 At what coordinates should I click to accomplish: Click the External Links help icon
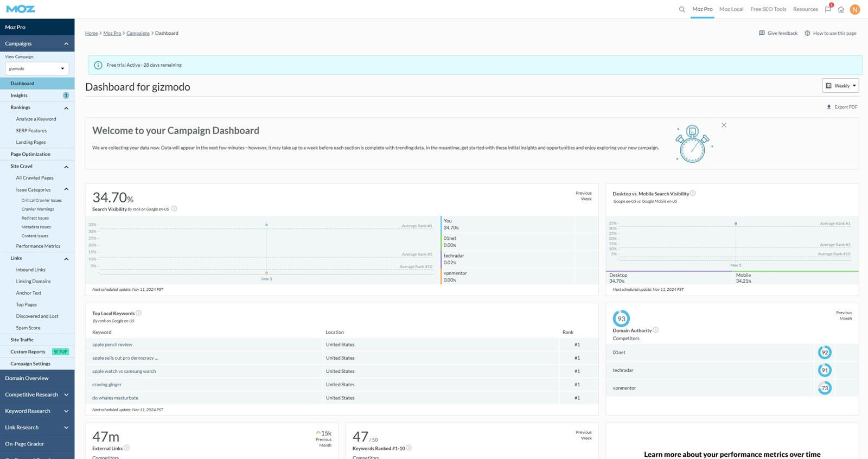pos(126,448)
